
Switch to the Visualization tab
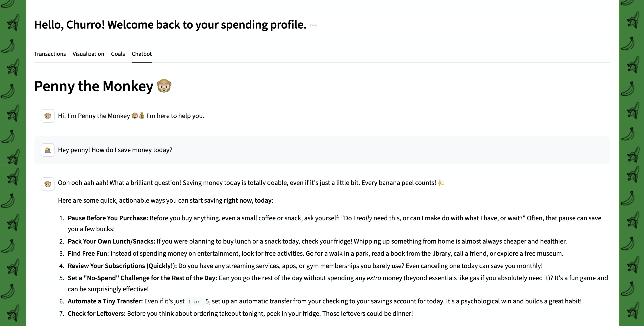88,54
